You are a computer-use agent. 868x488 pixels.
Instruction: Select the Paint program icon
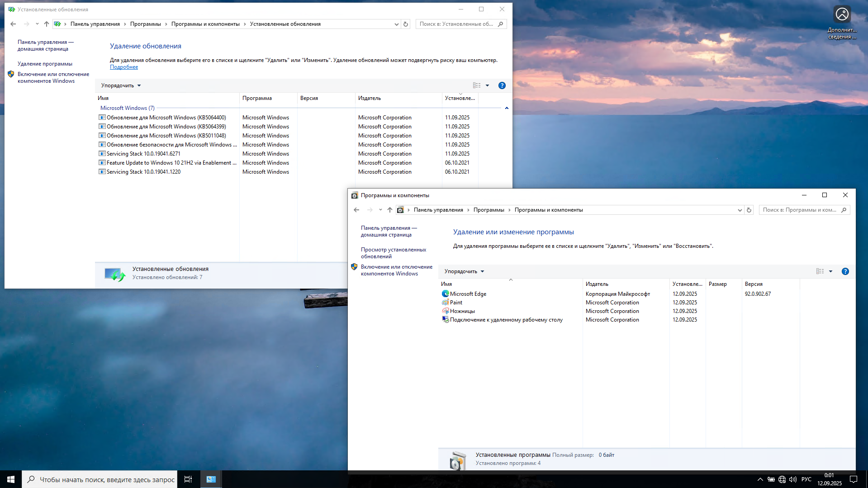[x=446, y=302]
